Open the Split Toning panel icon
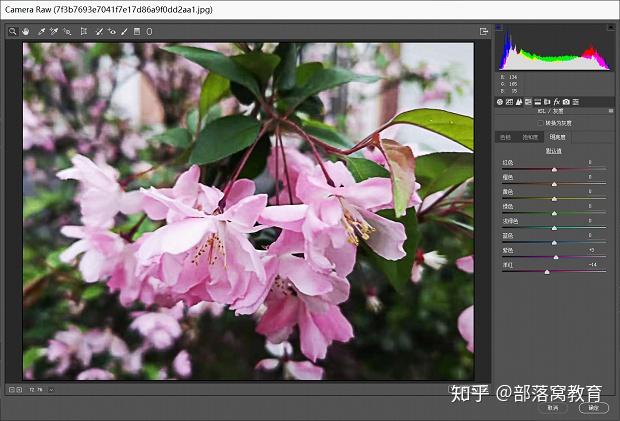The image size is (620, 421). pos(538,102)
